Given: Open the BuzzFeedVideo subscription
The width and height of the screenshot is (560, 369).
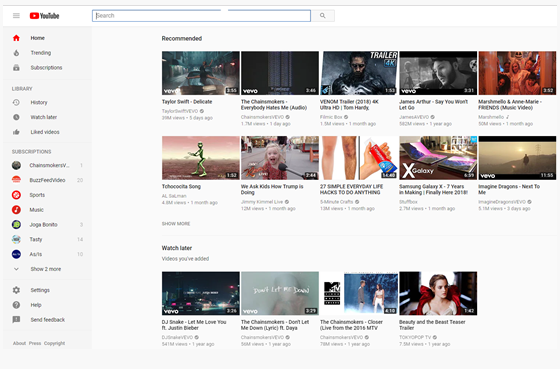Looking at the screenshot, I should tap(47, 180).
